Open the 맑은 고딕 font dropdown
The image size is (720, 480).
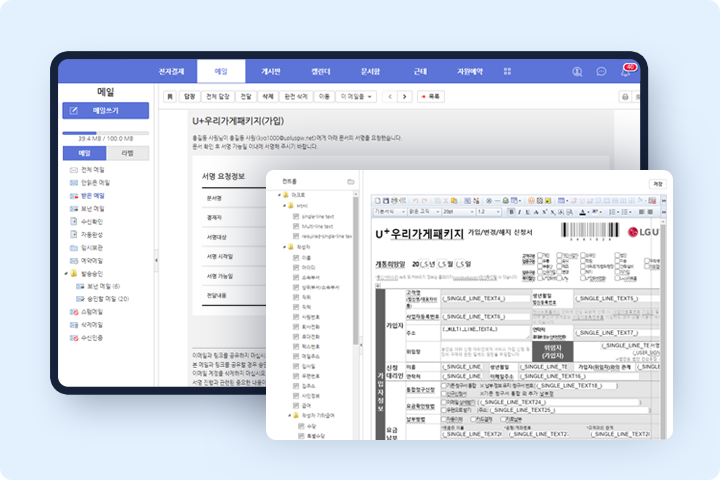tap(424, 212)
